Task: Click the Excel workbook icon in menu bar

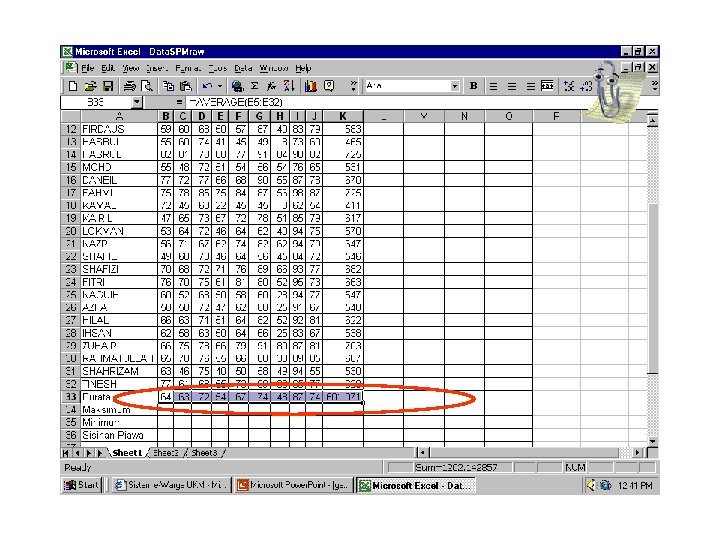Action: (x=70, y=68)
